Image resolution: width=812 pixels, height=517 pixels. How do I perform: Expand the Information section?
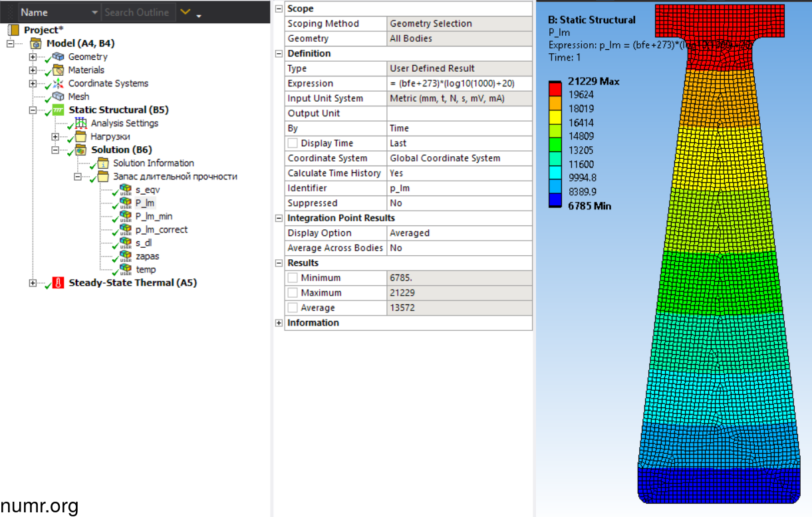coord(279,323)
